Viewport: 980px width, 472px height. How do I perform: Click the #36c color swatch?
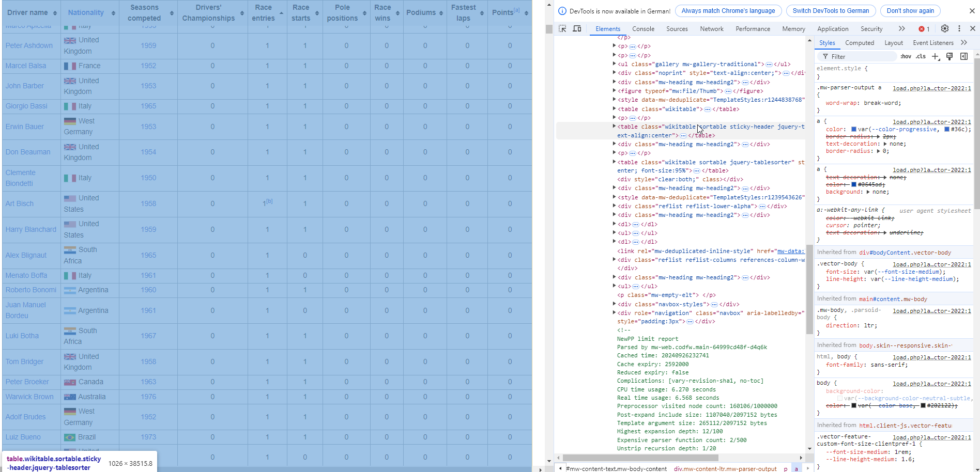pos(947,129)
